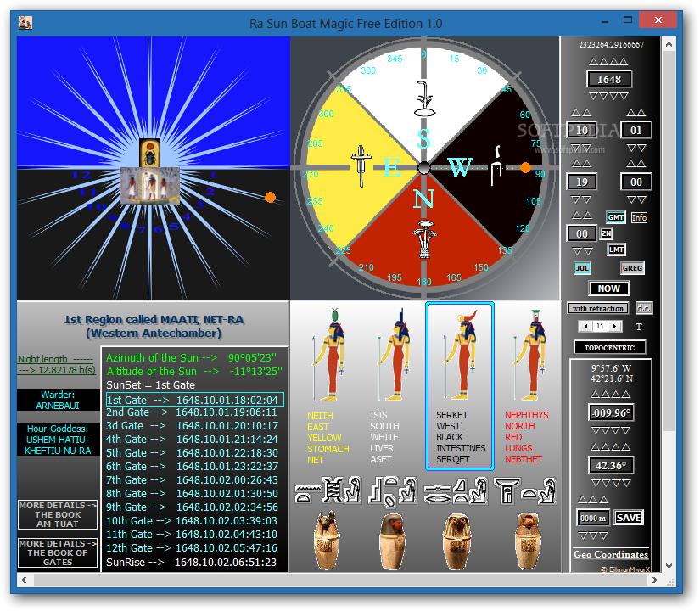Select the Nephthys goddess figure
The image size is (700, 611).
tap(530, 354)
